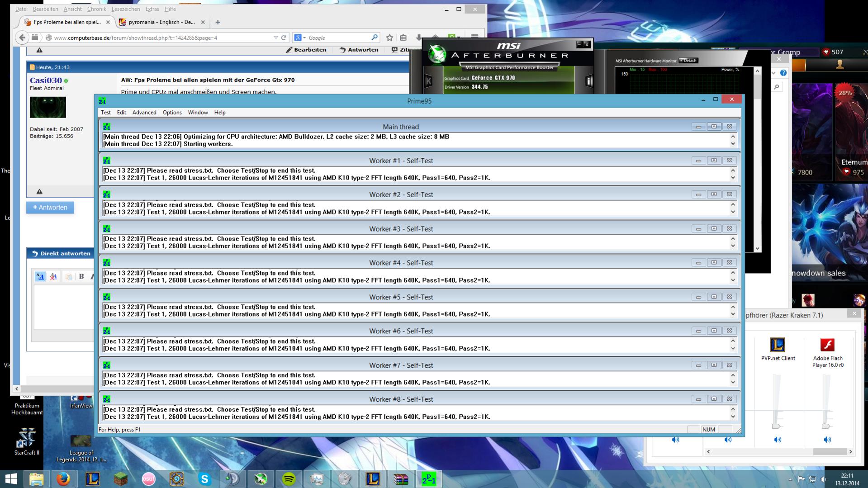This screenshot has width=868, height=488.
Task: Click the Afterburner K (Kombustor) button
Action: tap(428, 81)
